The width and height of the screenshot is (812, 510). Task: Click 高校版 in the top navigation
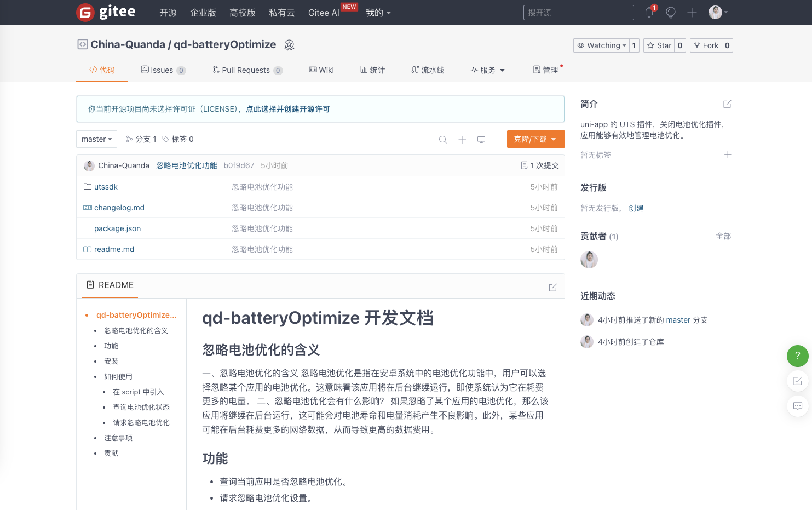[x=243, y=13]
